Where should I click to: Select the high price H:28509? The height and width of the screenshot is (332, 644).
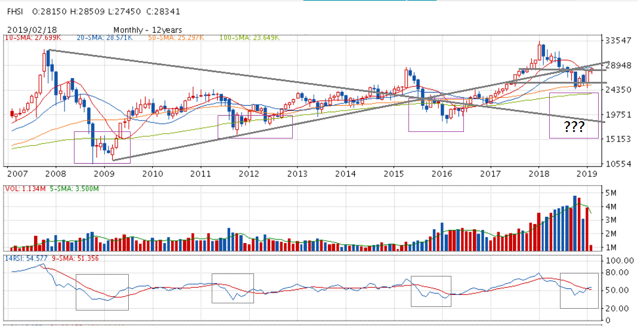pos(88,12)
